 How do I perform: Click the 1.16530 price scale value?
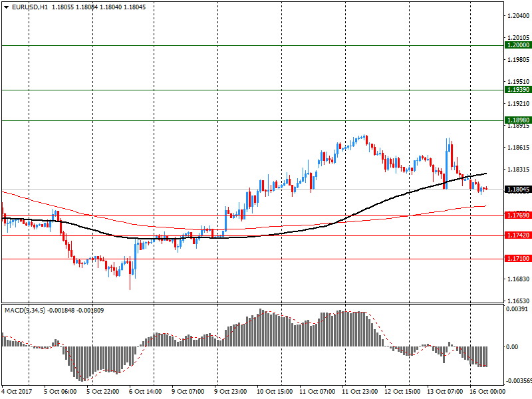(518, 301)
